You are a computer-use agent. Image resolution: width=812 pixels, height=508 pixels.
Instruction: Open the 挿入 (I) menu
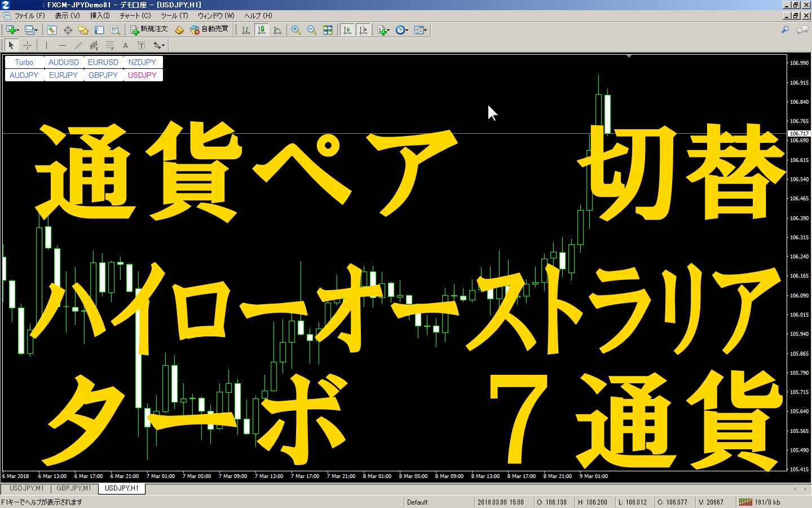(x=100, y=16)
